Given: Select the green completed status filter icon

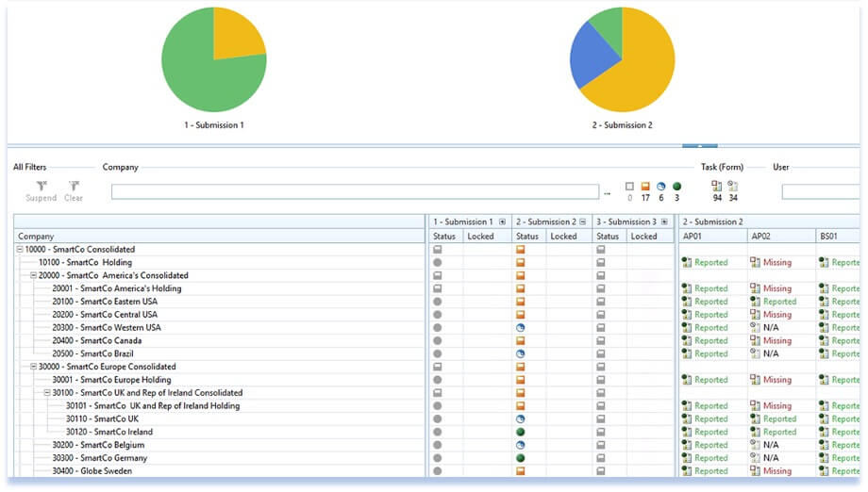Looking at the screenshot, I should (x=676, y=187).
